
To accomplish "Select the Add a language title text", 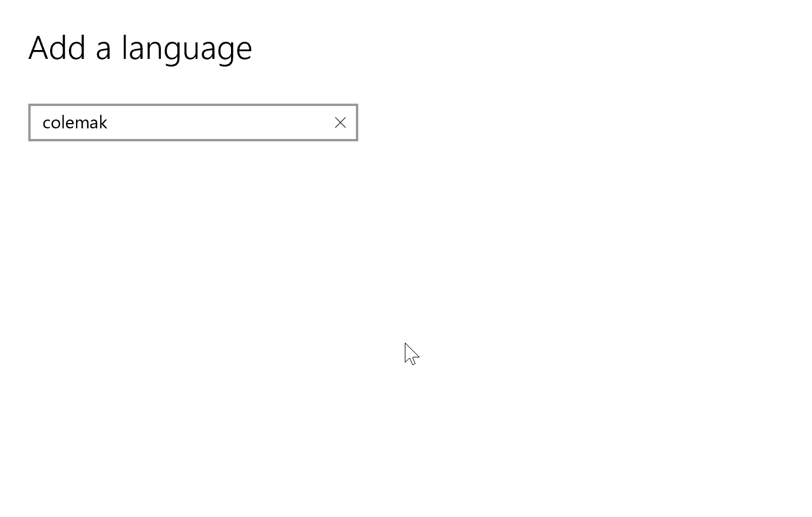I will pos(140,48).
